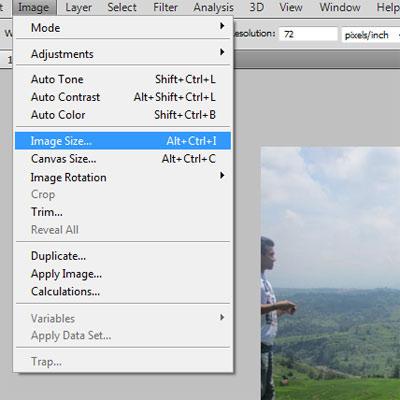Open the Filter menu
Viewport: 400px width, 400px height.
pos(165,7)
